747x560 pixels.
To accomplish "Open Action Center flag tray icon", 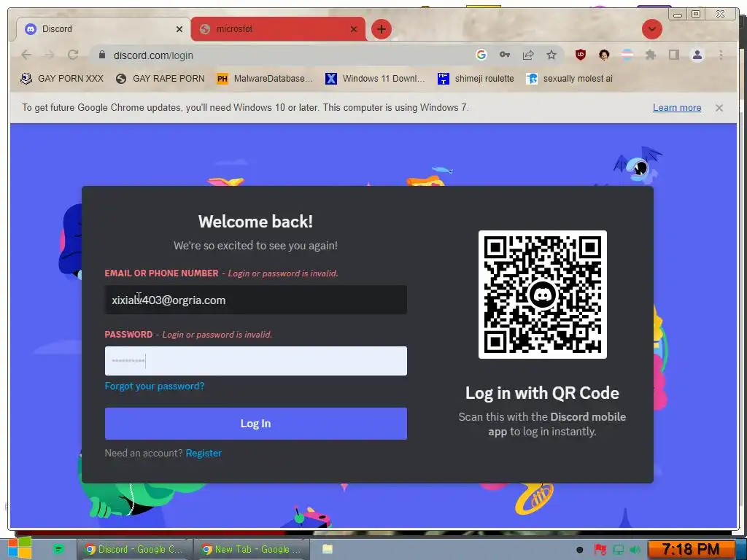I will pyautogui.click(x=600, y=550).
